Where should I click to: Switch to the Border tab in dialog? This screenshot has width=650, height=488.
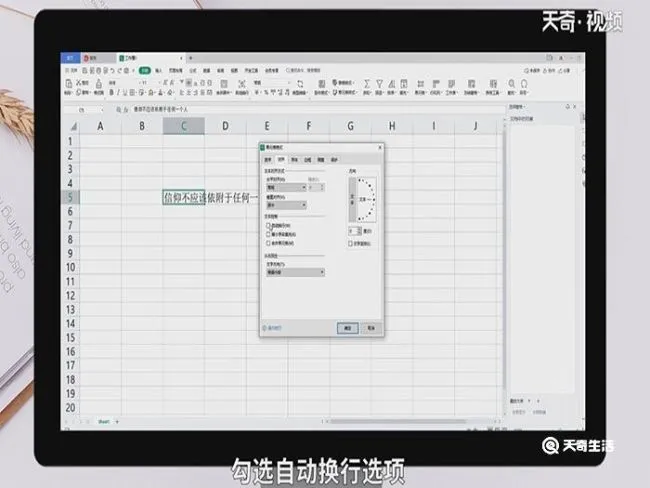point(308,160)
